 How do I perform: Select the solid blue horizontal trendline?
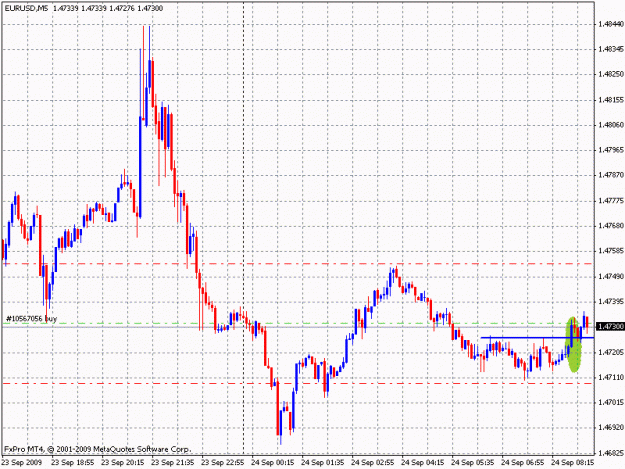coord(537,338)
